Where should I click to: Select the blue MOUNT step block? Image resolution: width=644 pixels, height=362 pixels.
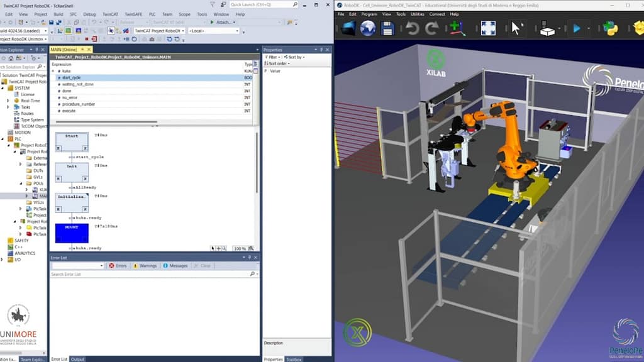(72, 233)
